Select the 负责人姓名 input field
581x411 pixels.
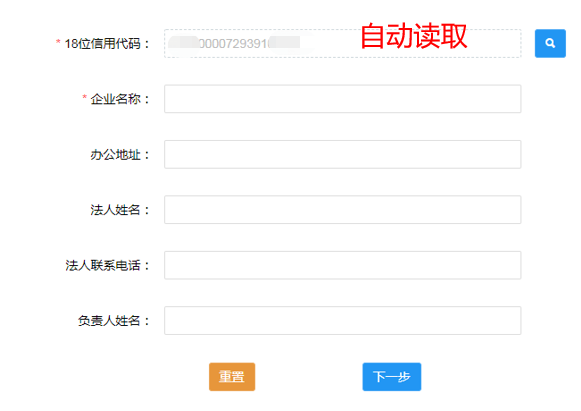[343, 321]
